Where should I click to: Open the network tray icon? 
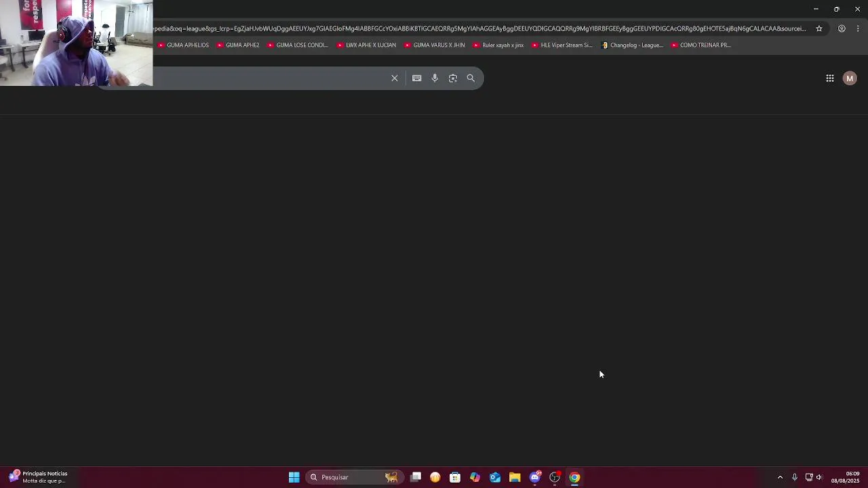click(x=809, y=477)
